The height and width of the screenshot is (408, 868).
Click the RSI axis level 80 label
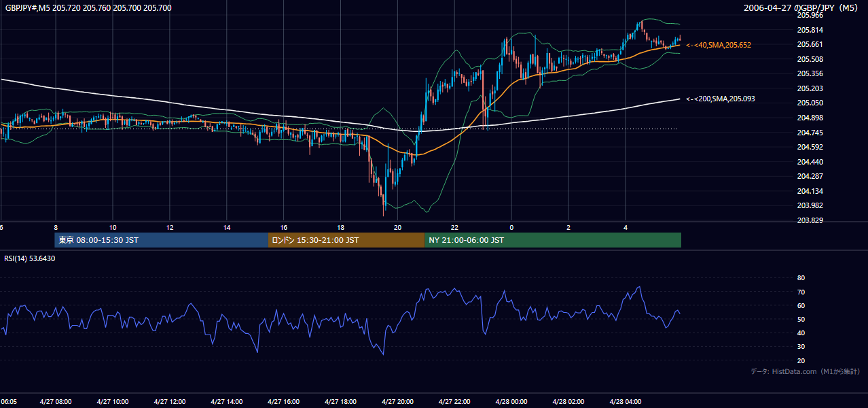[801, 278]
